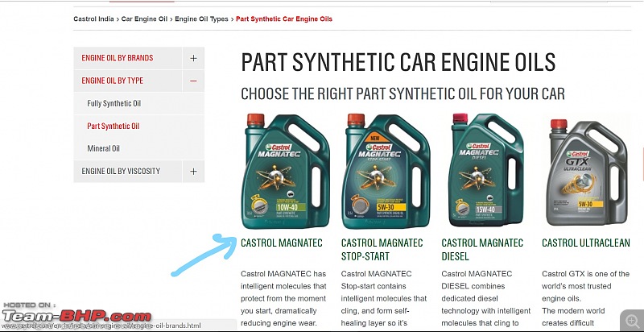The height and width of the screenshot is (332, 644).
Task: Open Engine Oil By Brands menu heading
Action: pyautogui.click(x=117, y=58)
